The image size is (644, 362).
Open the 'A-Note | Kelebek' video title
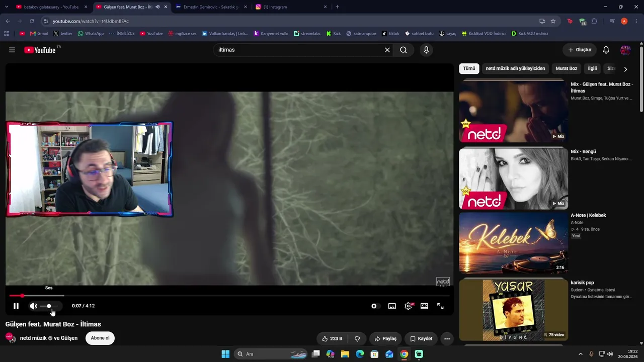click(x=588, y=215)
